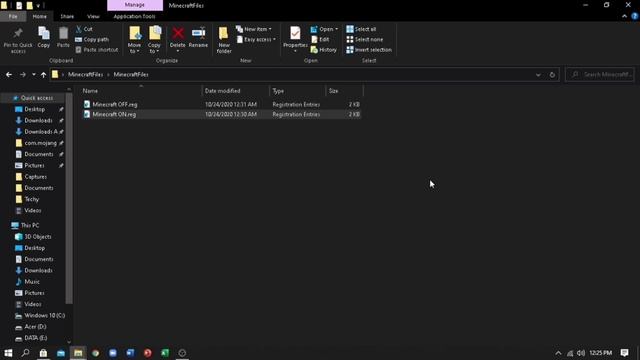This screenshot has width=640, height=360.
Task: Open file Properties
Action: coord(295,40)
